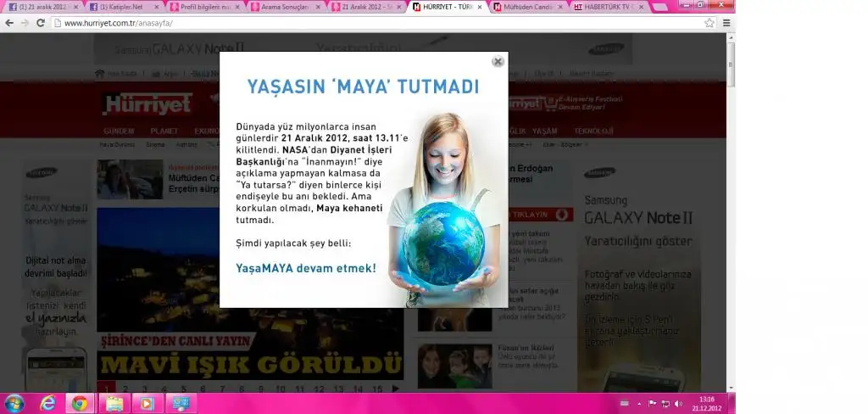This screenshot has height=414, width=868.
Task: Click the Chrome icon in the taskbar
Action: (80, 404)
